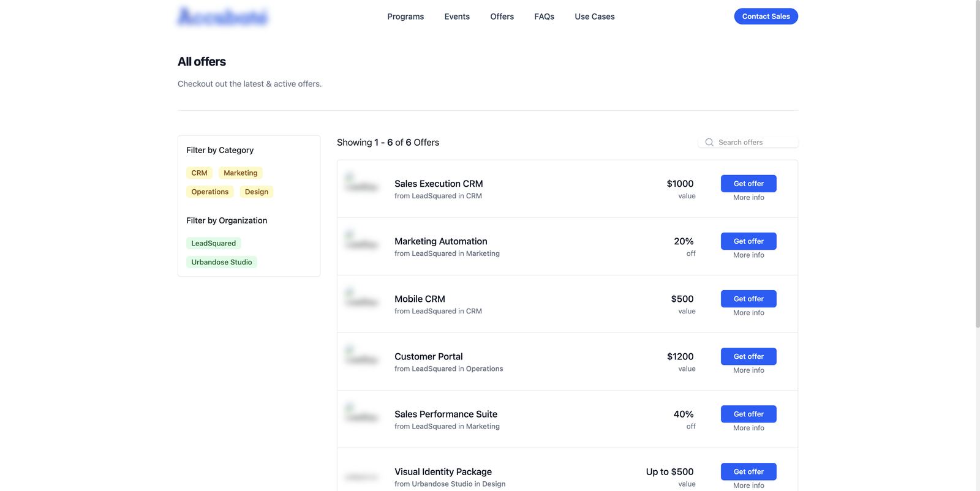Viewport: 980px width, 491px height.
Task: Open More info for Sales Execution CRM
Action: pyautogui.click(x=748, y=198)
